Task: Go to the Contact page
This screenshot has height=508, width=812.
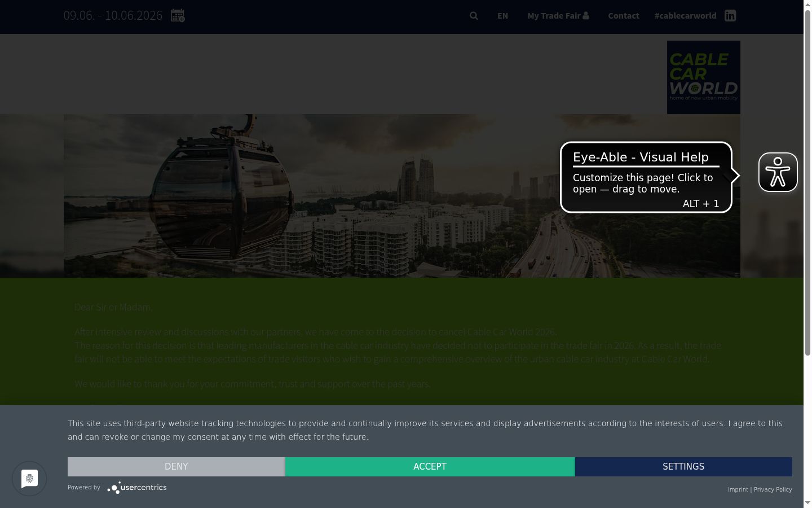Action: [624, 16]
